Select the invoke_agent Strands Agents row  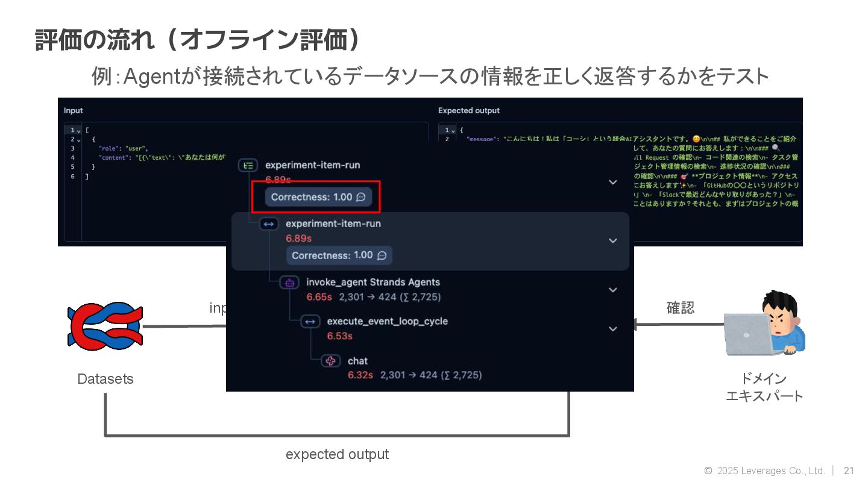pyautogui.click(x=430, y=290)
